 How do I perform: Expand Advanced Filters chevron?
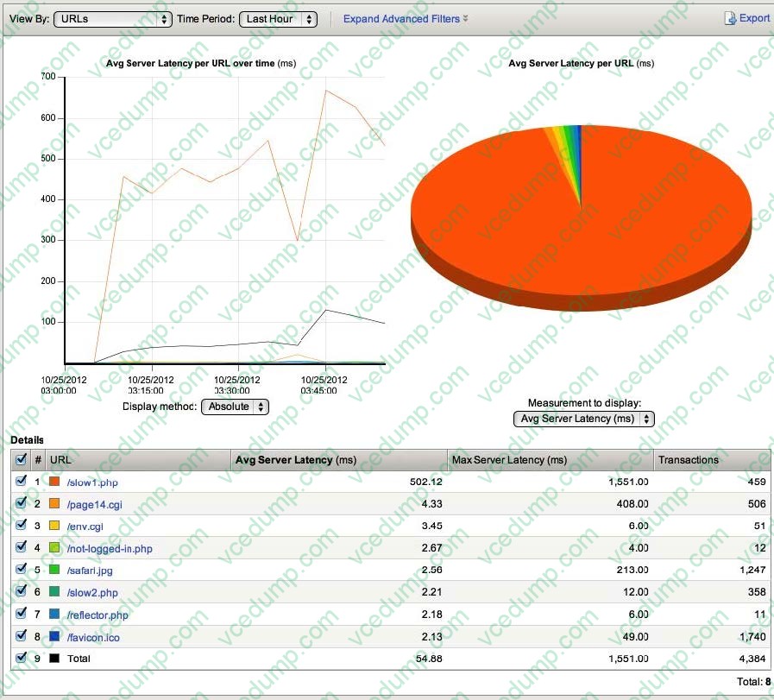466,19
